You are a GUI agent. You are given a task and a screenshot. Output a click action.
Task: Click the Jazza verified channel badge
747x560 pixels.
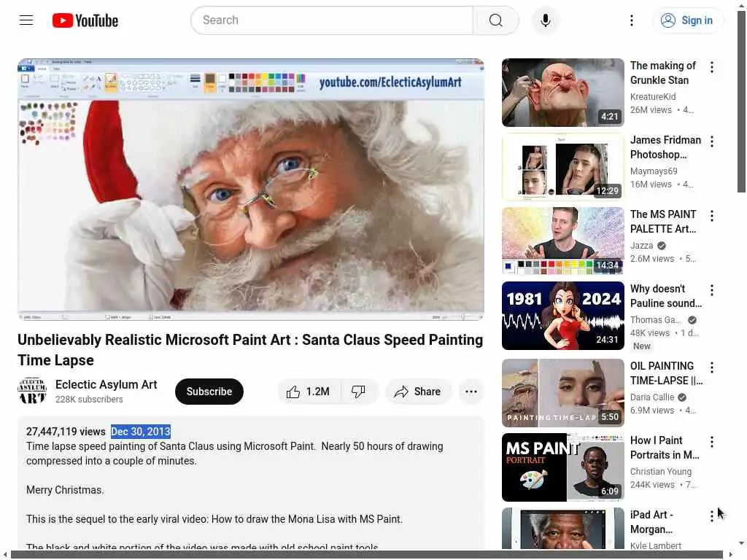(662, 246)
